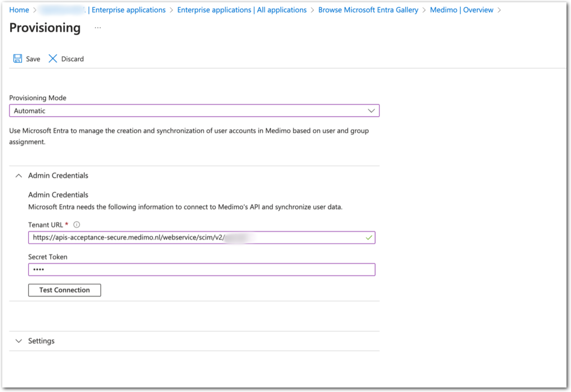Click the green checkmark in Tenant URL field
Image resolution: width=571 pixels, height=392 pixels.
coord(368,238)
